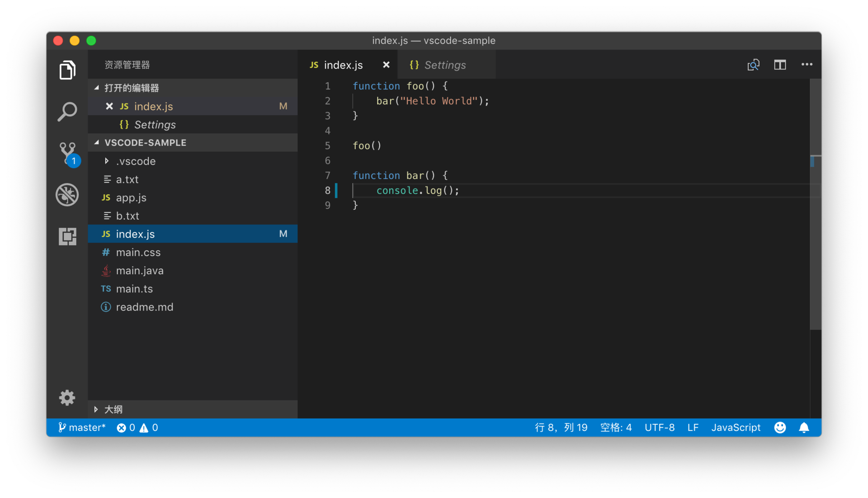Split the editor using split icon
This screenshot has height=498, width=868.
pyautogui.click(x=780, y=65)
